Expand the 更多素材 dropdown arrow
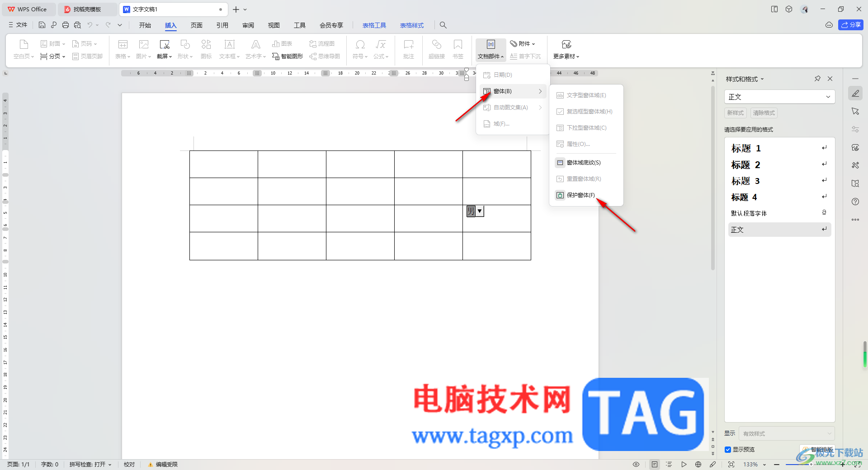 tap(578, 56)
